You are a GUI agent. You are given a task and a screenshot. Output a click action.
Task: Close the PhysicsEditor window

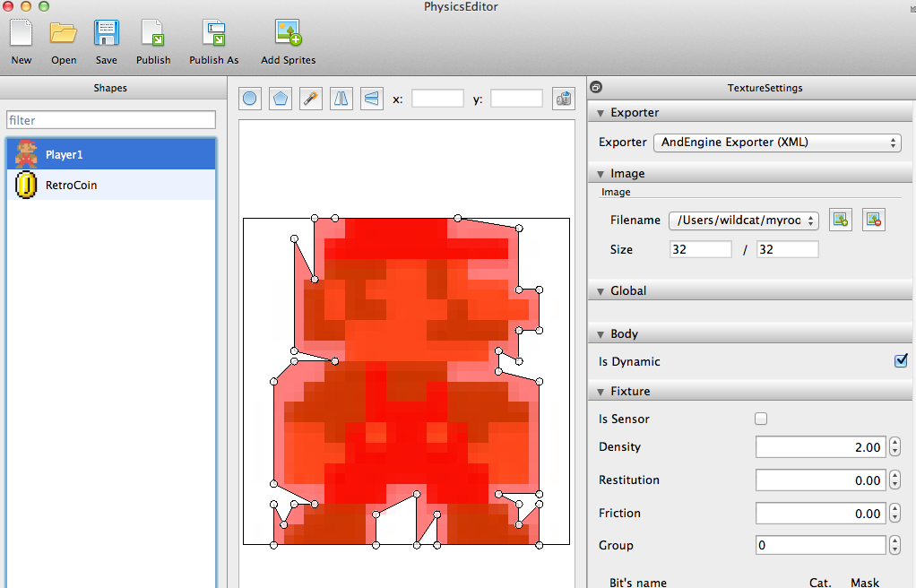(8, 6)
